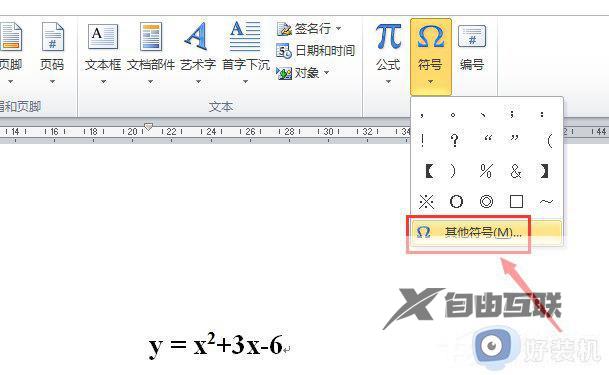
Task: Insert the colon symbol
Action: [x=542, y=114]
